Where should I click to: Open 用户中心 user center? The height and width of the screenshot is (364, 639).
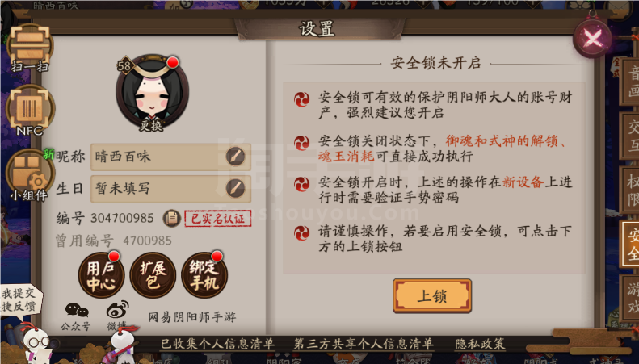tap(101, 275)
